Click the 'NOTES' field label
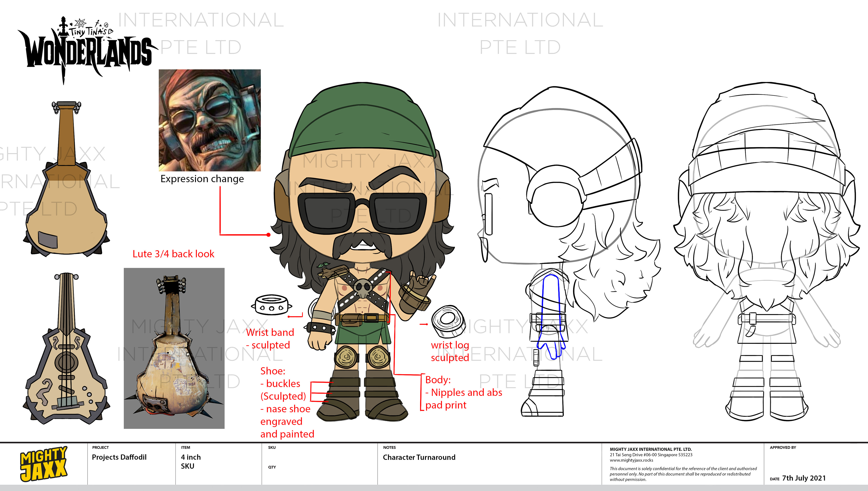 pos(389,447)
